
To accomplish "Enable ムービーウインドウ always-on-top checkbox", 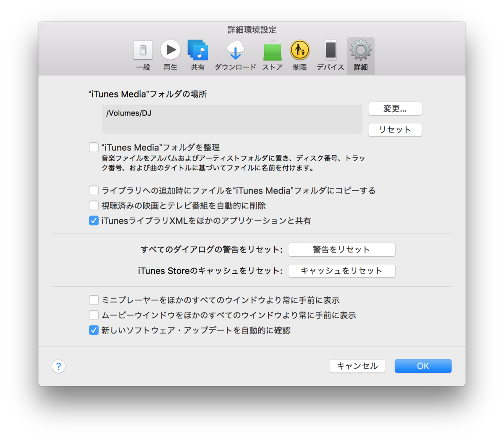I will 94,315.
